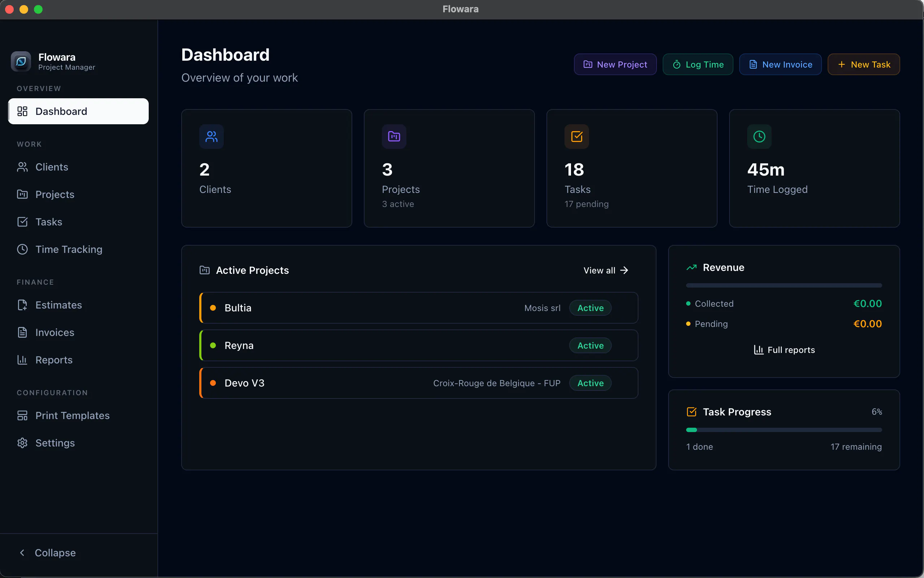Click the '3 active' text on Projects card
The width and height of the screenshot is (924, 578).
click(398, 204)
